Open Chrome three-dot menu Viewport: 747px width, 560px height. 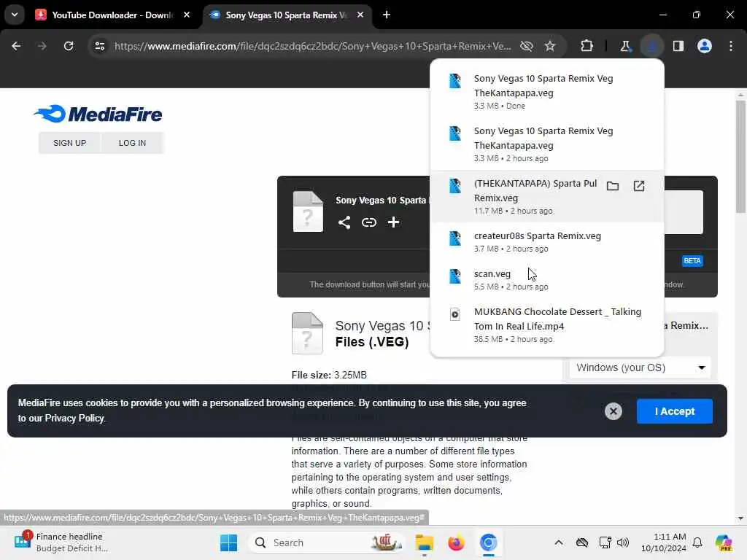(731, 46)
